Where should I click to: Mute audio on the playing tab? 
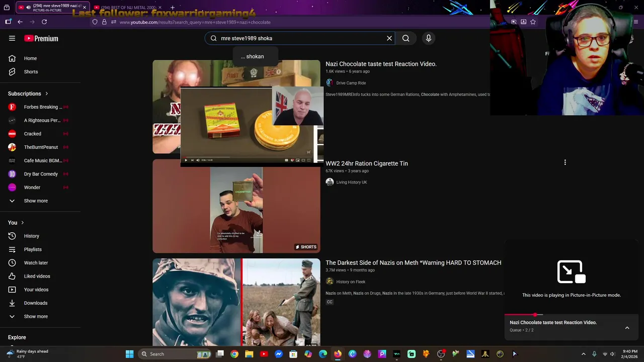point(28,7)
